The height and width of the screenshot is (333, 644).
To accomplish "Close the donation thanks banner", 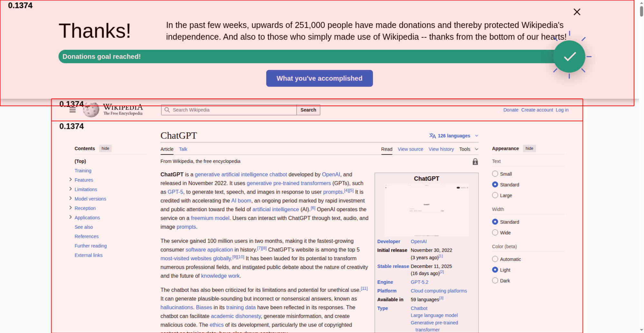I will pyautogui.click(x=577, y=12).
